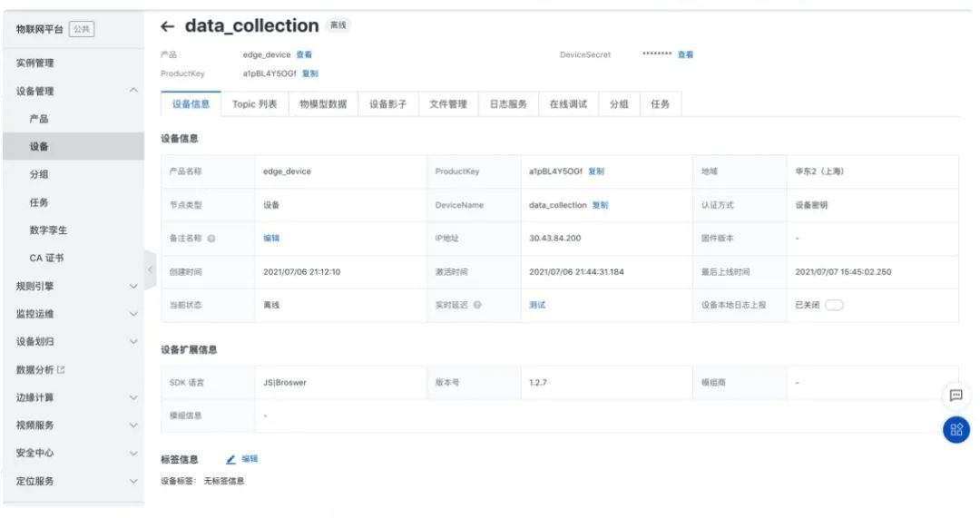Click the 物联网平台 title in sidebar
This screenshot has width=980, height=518.
39,29
